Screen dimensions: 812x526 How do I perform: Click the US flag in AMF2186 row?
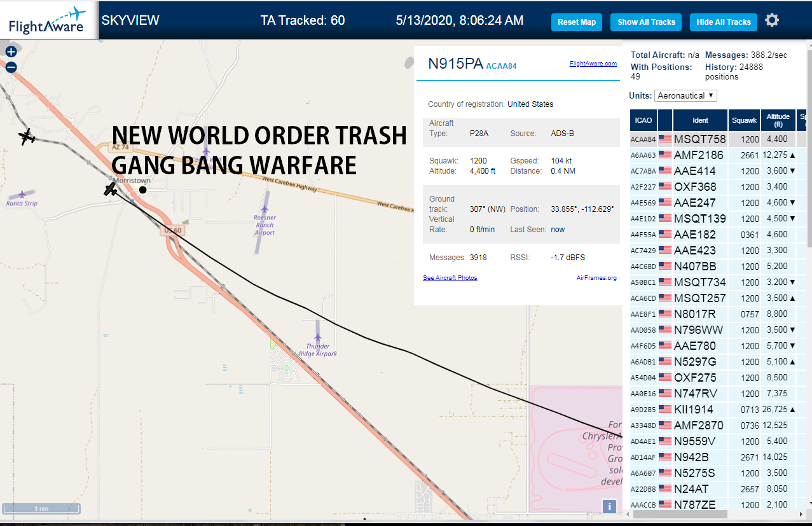(665, 155)
